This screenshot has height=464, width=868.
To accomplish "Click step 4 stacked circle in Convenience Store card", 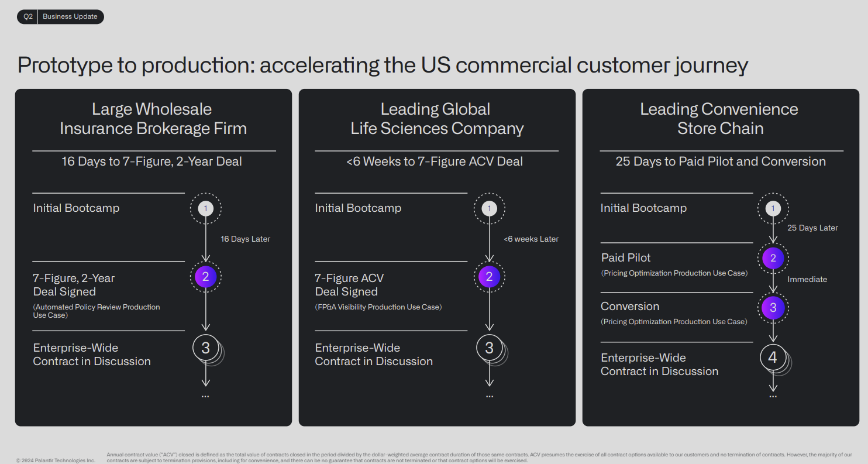I will (x=773, y=358).
